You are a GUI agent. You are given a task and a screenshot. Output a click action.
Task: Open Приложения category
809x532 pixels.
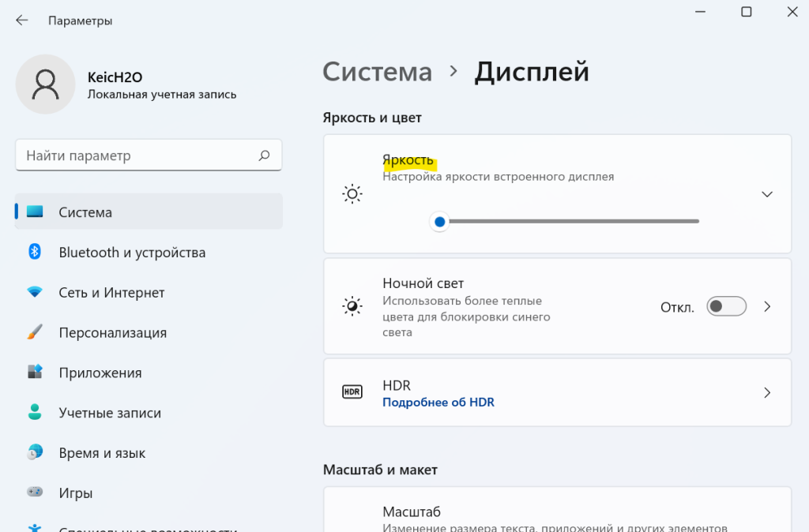(x=149, y=373)
